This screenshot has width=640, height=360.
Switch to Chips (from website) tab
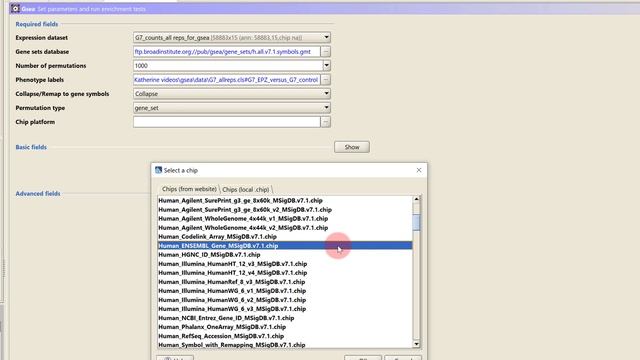(189, 189)
